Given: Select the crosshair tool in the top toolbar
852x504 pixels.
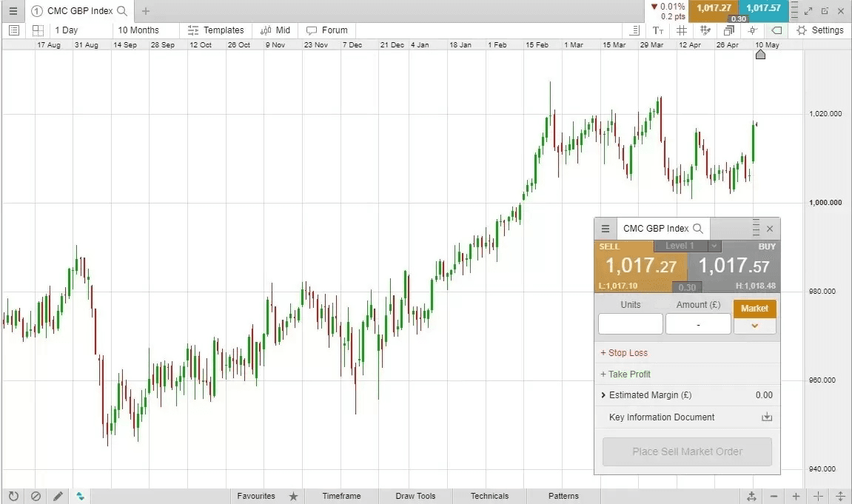Looking at the screenshot, I should coord(751,30).
